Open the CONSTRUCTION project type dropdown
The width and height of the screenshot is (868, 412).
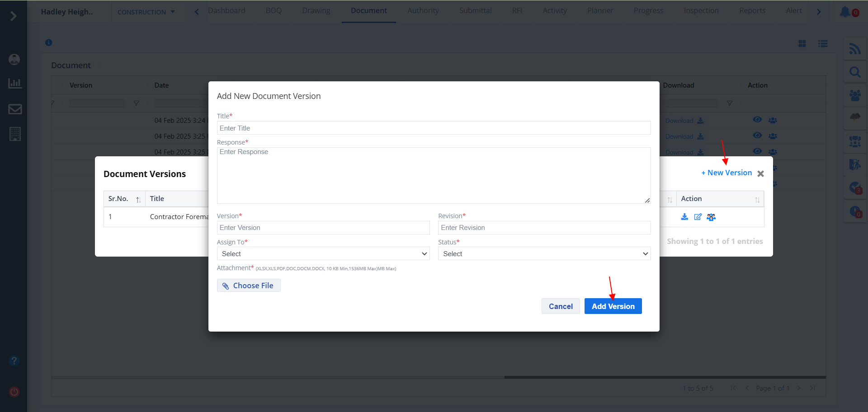pos(146,12)
